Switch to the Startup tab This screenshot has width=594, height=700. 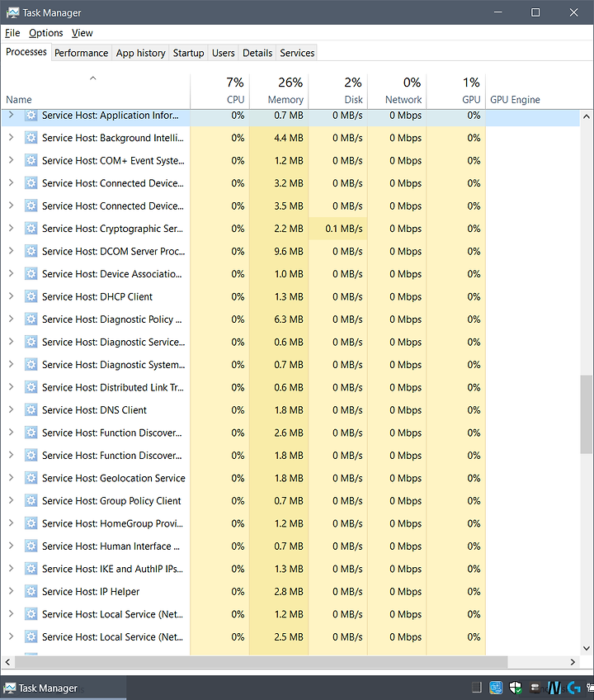tap(188, 53)
